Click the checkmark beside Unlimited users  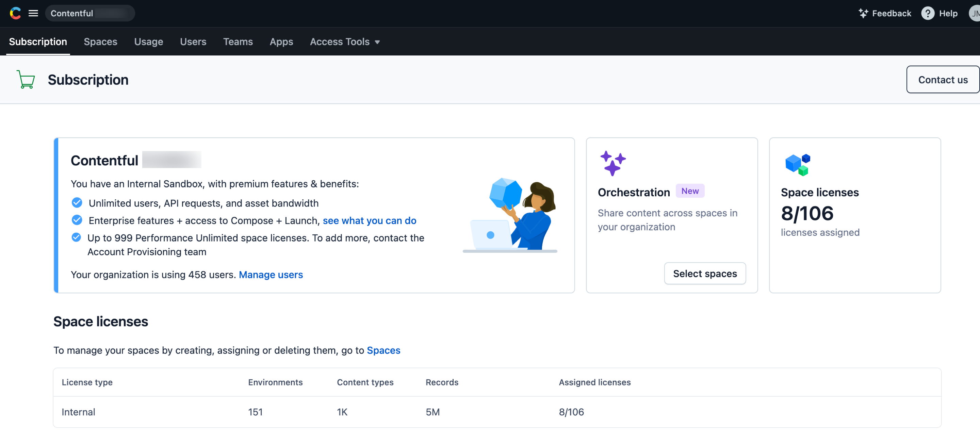pyautogui.click(x=77, y=203)
